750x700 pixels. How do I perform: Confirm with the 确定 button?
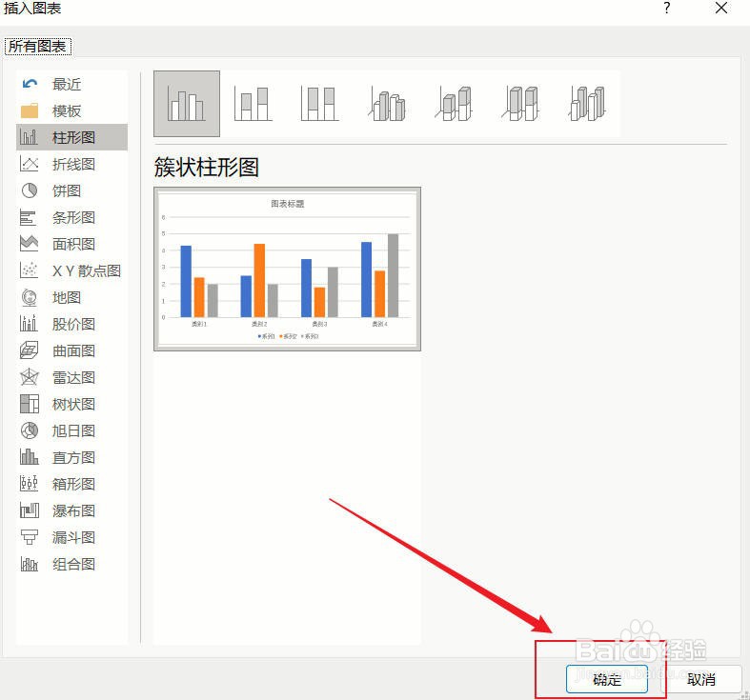pyautogui.click(x=606, y=679)
